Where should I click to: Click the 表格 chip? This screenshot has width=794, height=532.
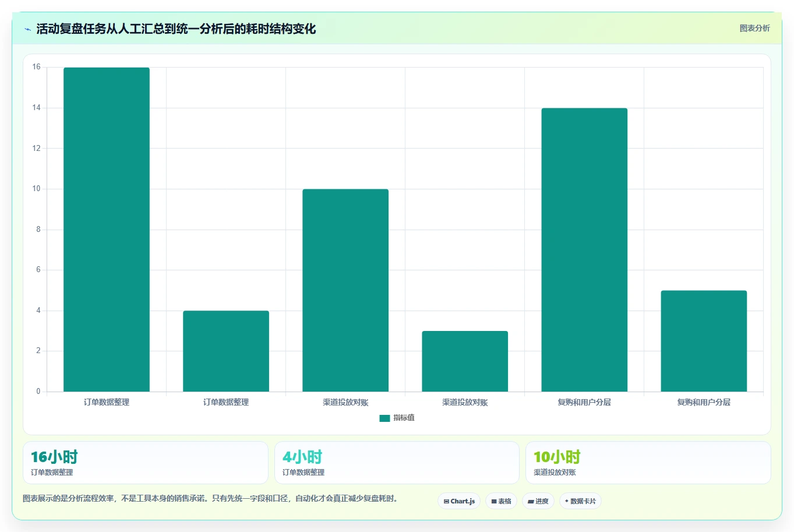click(x=501, y=501)
